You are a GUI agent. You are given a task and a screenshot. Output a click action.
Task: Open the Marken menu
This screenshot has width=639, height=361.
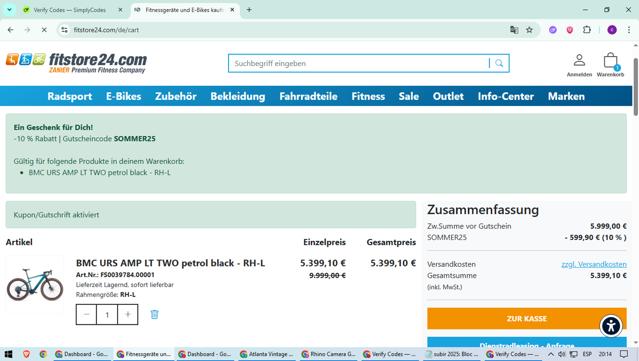pos(566,96)
